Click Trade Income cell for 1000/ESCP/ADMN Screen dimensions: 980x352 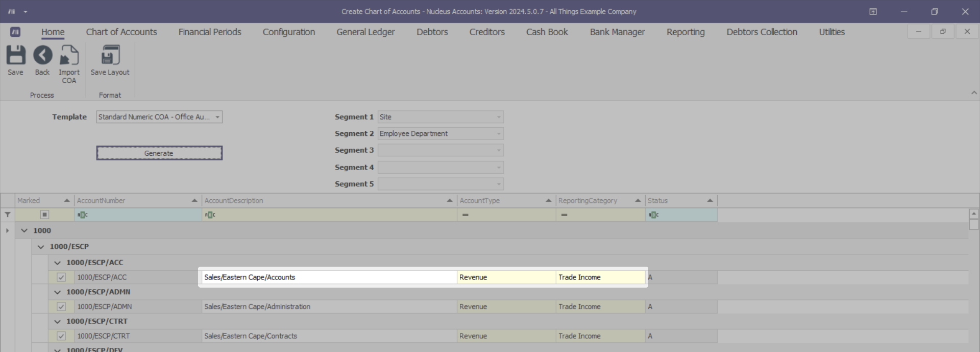pyautogui.click(x=601, y=307)
